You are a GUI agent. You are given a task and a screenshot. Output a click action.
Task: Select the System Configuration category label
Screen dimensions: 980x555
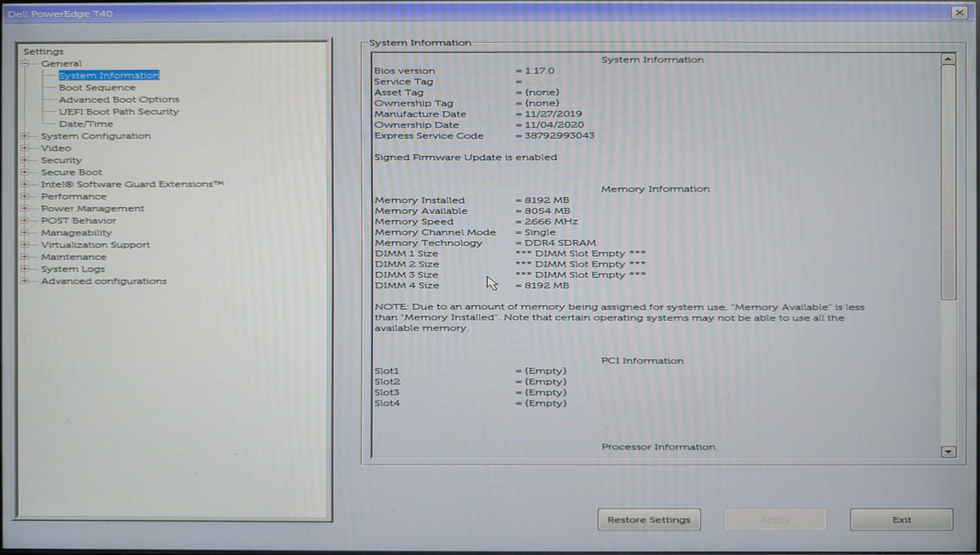pos(96,136)
